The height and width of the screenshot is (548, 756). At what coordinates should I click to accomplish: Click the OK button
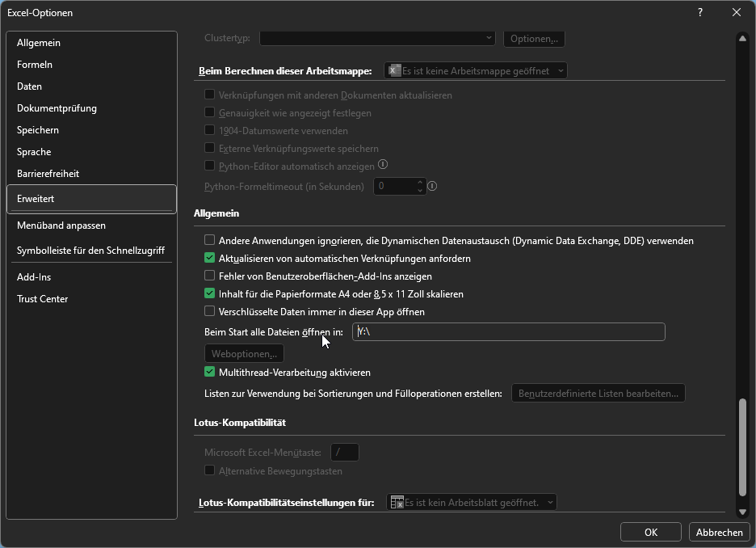tap(650, 532)
